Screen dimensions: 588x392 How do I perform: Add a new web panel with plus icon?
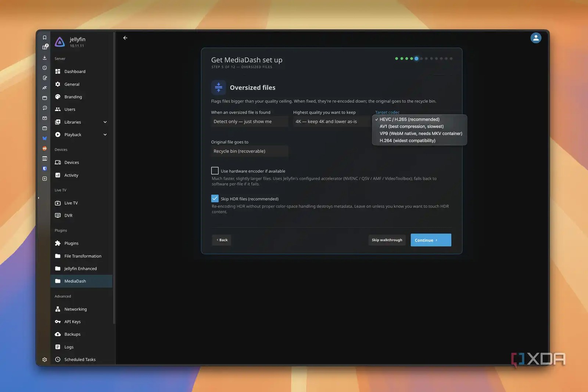[x=44, y=179]
